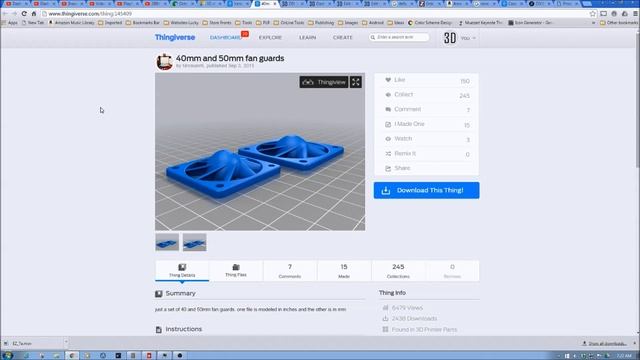Switch to the Thing Details tab

(x=182, y=271)
